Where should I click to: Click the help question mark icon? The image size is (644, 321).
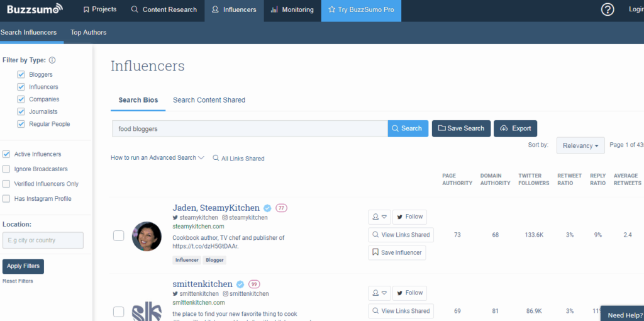607,9
